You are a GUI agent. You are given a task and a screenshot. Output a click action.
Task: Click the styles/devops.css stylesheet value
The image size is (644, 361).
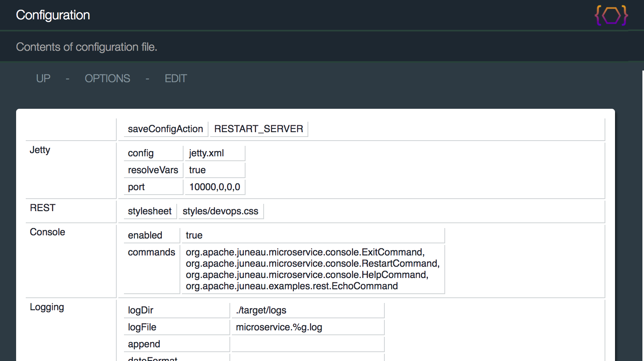pyautogui.click(x=220, y=211)
